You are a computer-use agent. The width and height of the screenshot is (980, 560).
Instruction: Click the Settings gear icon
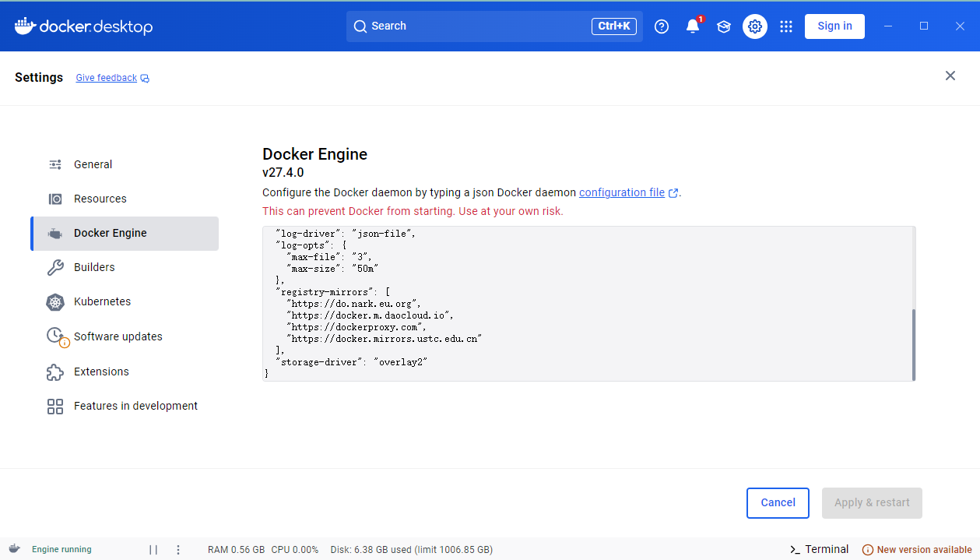[x=755, y=26]
